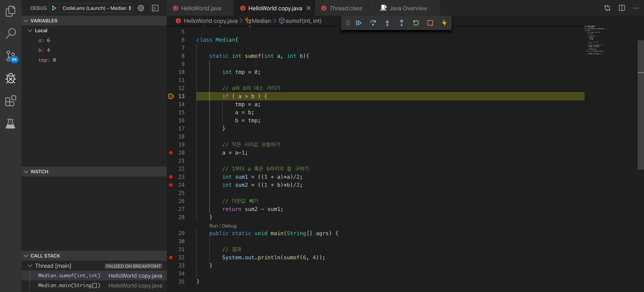Image resolution: width=644 pixels, height=292 pixels.
Task: Restart the debug session
Action: pyautogui.click(x=415, y=23)
